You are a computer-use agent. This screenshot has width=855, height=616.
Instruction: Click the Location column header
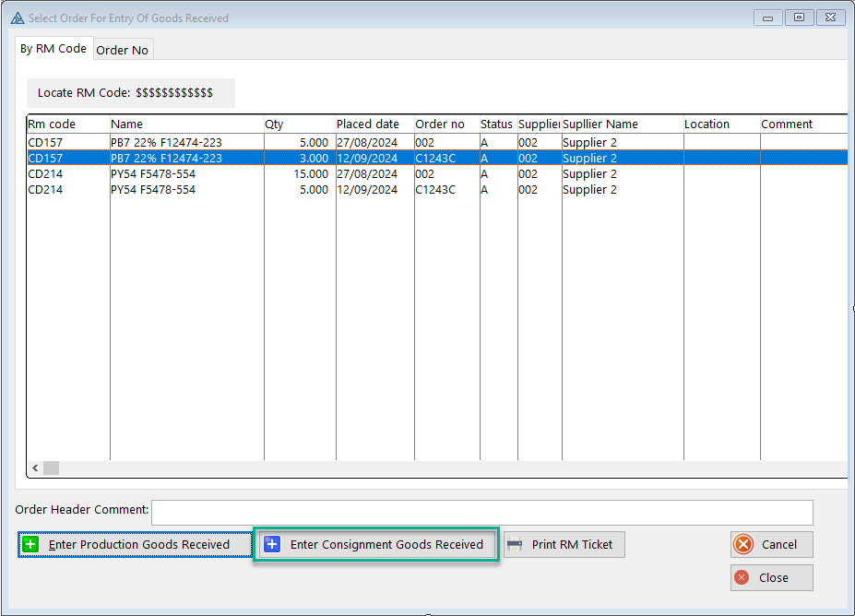(x=722, y=124)
